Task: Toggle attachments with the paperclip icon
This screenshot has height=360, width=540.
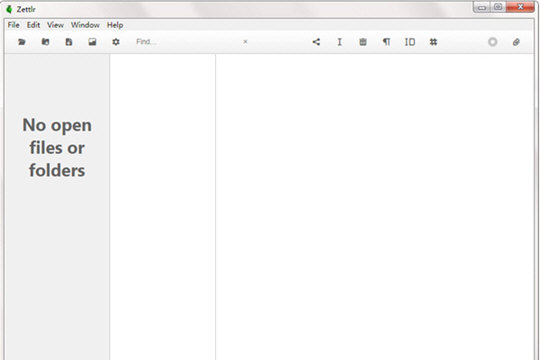Action: tap(516, 42)
